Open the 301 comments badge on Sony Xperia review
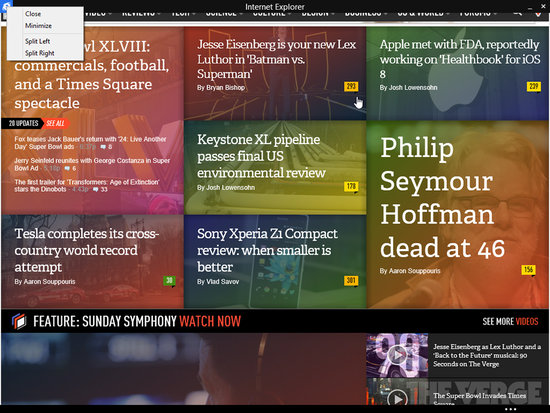Image resolution: width=550 pixels, height=413 pixels. pos(351,281)
